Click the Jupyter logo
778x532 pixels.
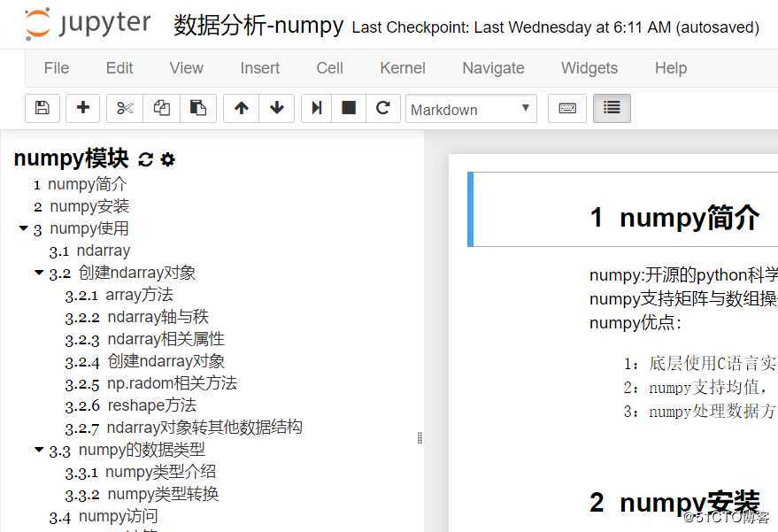point(88,23)
